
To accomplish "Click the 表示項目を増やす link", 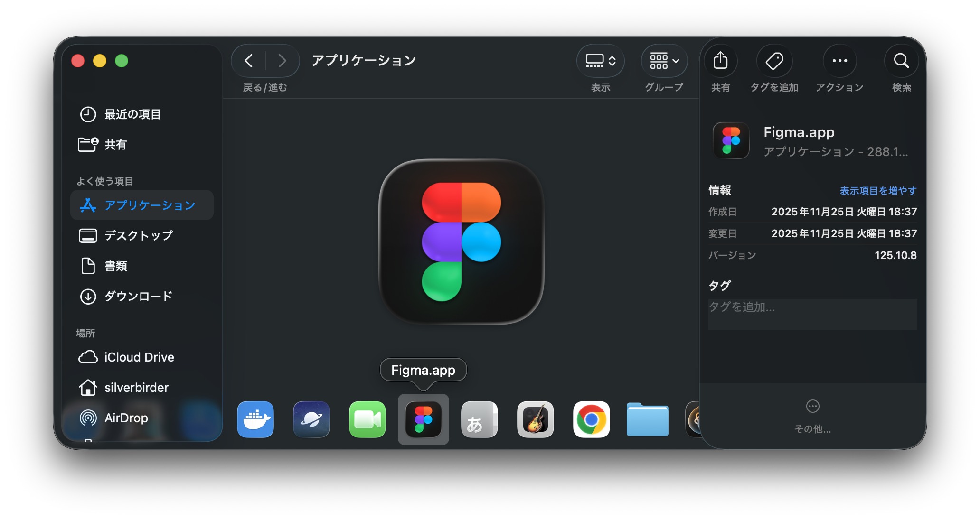I will pos(878,190).
